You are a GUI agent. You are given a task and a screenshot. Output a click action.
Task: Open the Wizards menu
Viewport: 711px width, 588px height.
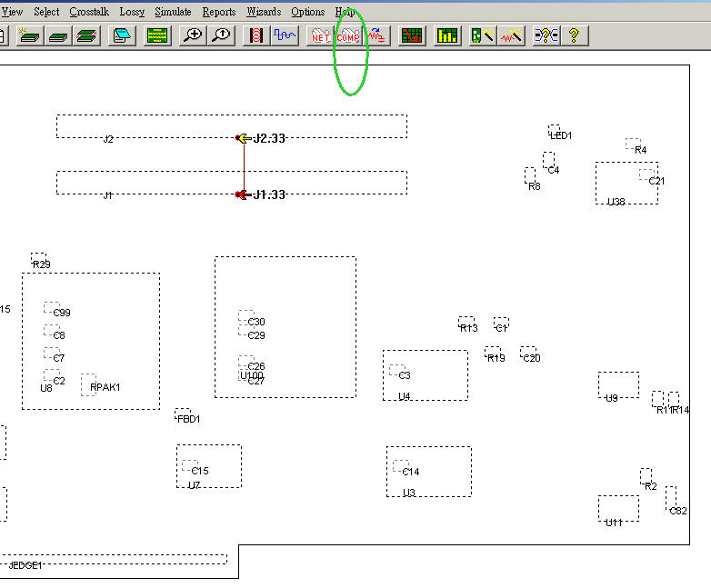[x=264, y=12]
